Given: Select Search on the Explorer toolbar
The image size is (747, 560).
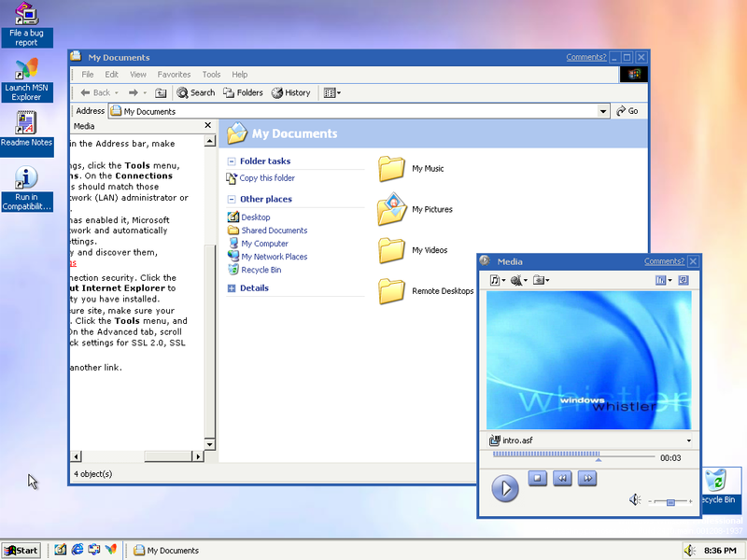Looking at the screenshot, I should pyautogui.click(x=195, y=92).
